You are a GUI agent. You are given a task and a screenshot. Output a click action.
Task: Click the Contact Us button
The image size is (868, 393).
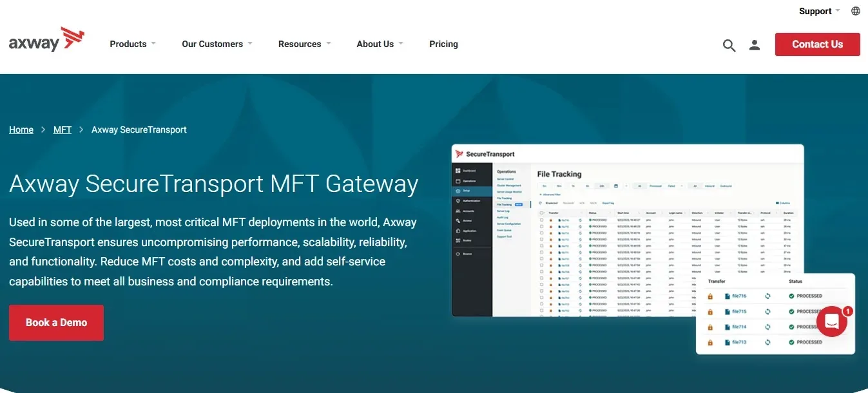coord(817,44)
